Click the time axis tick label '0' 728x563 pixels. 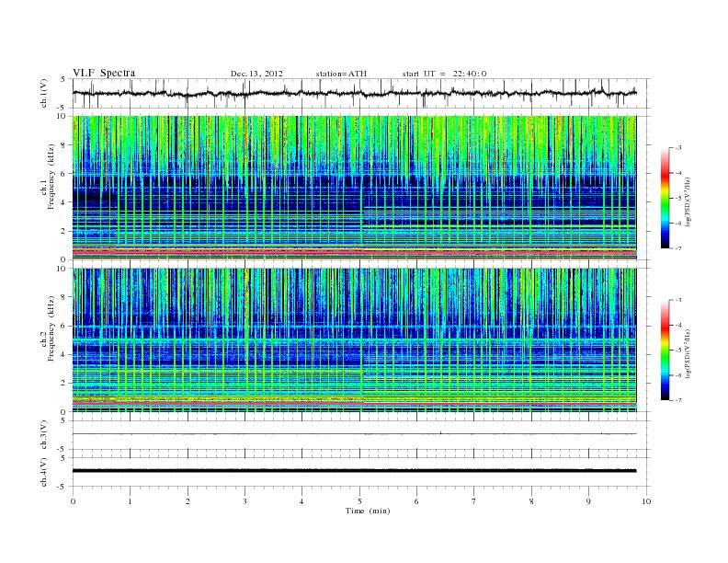point(73,501)
